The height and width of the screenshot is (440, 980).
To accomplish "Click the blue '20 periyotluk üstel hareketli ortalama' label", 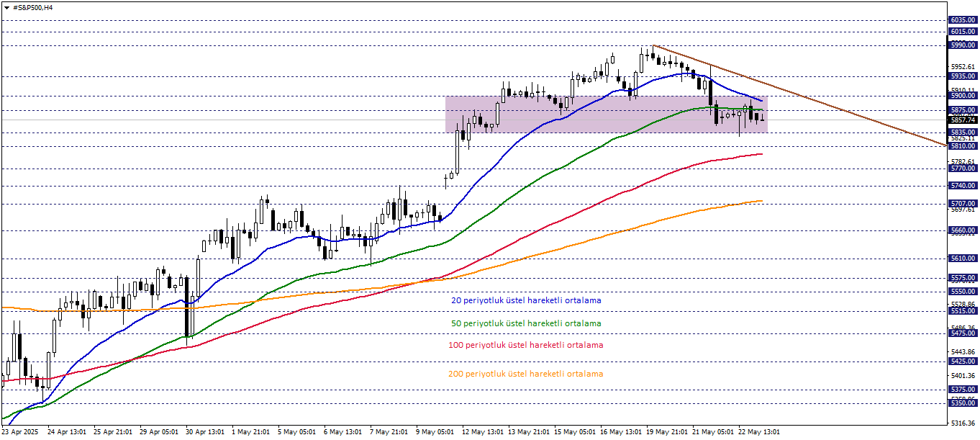I will [x=526, y=300].
